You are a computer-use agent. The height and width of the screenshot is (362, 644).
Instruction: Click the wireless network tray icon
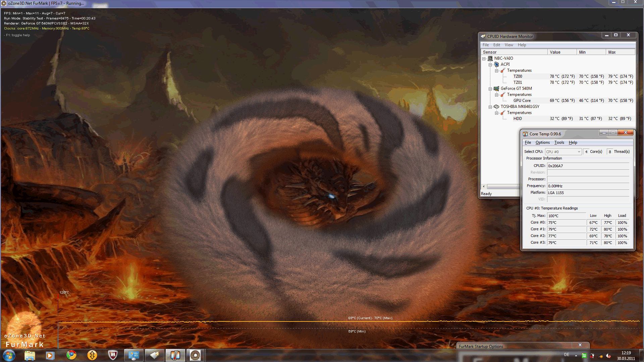coord(600,356)
